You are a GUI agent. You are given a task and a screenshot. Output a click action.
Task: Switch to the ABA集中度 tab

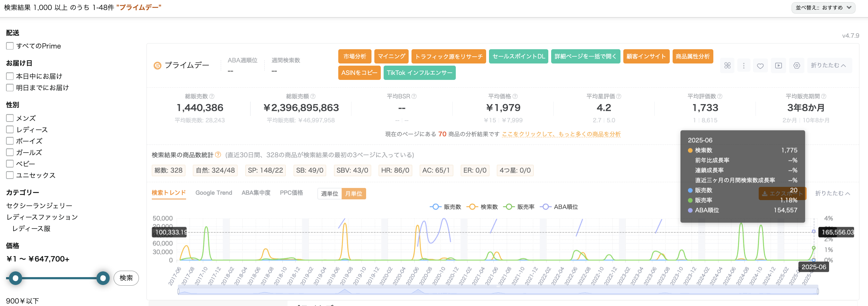pos(256,193)
